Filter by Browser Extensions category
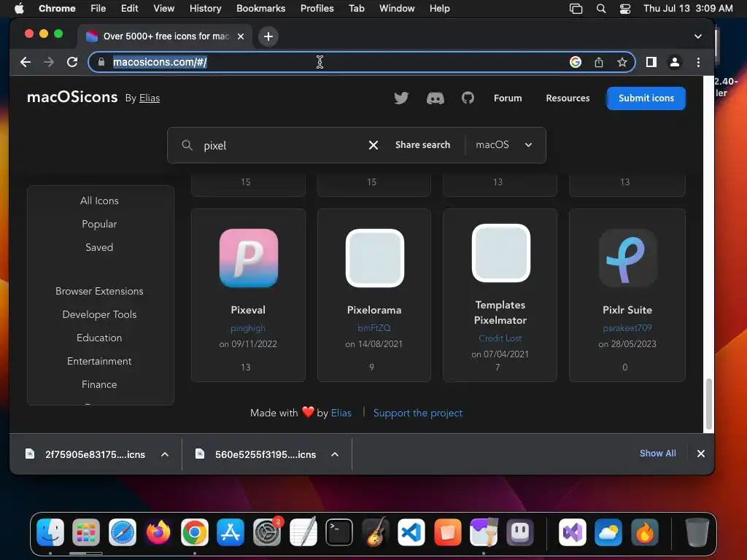The height and width of the screenshot is (560, 747). pos(99,292)
